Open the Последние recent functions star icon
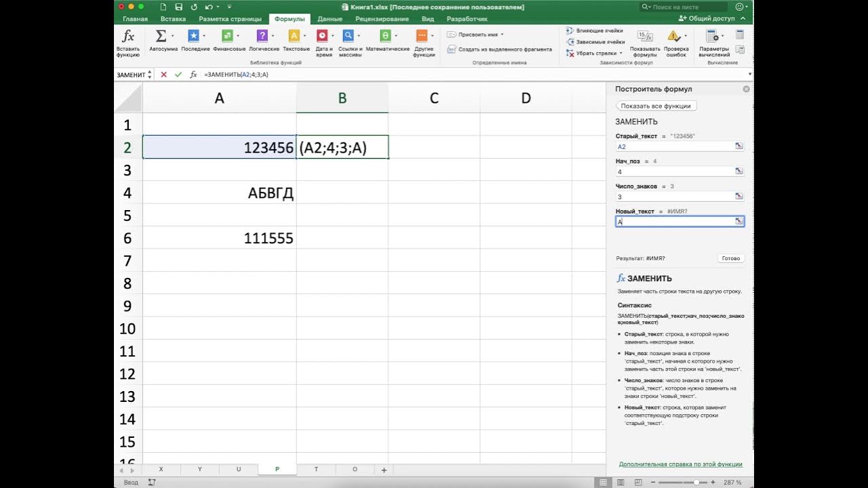The image size is (868, 488). pos(193,36)
